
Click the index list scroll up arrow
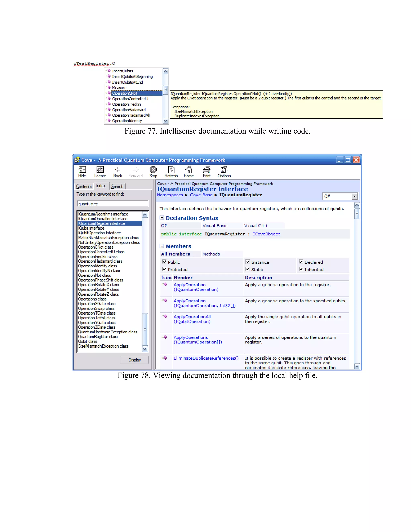click(x=145, y=215)
